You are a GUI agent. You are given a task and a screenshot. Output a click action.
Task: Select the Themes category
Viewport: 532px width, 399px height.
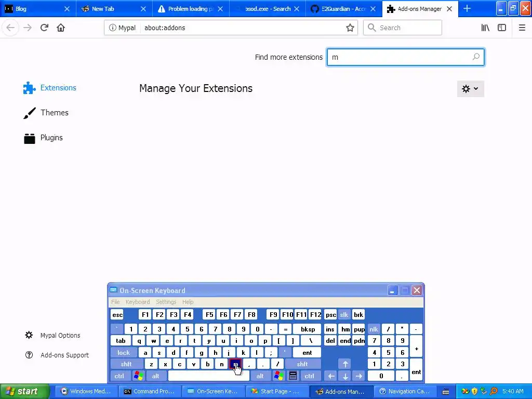point(46,113)
